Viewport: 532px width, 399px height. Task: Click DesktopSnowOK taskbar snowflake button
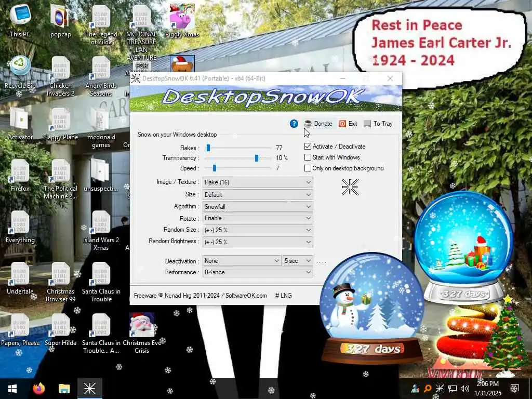89,389
